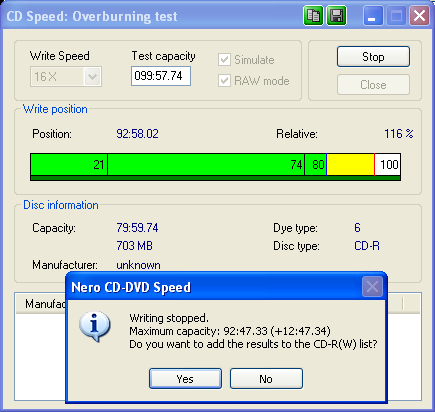
Task: Close the Nero CD-DVD Speed dialog
Action: click(372, 287)
